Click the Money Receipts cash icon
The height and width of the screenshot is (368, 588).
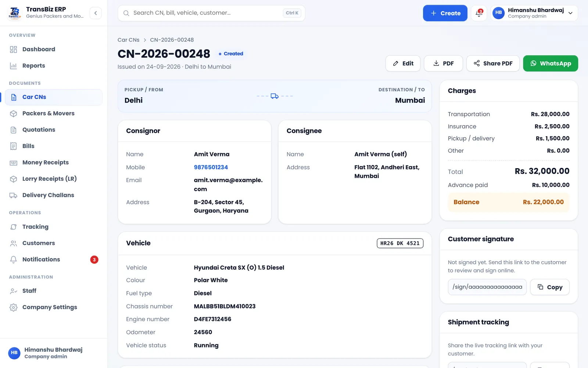click(14, 163)
